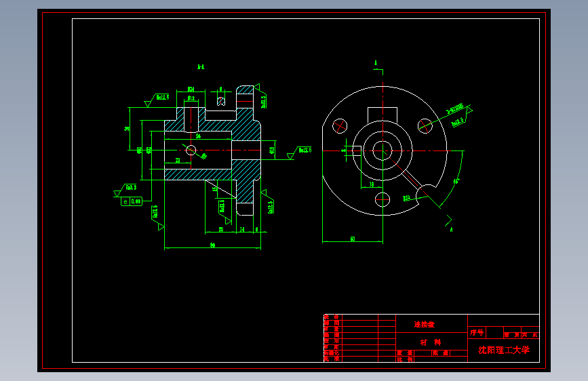
Task: Click the '数 量' label in title block
Action: coord(440,353)
